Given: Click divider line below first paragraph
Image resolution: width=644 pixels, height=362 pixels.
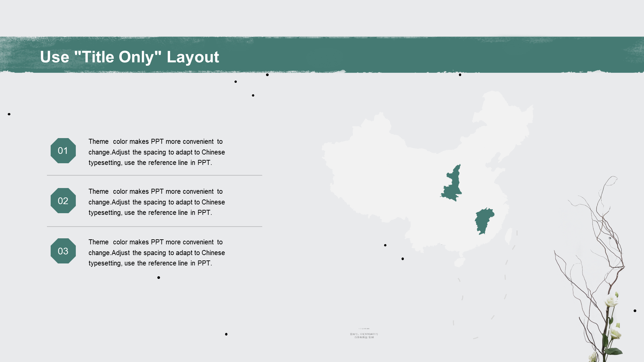Looking at the screenshot, I should [154, 175].
